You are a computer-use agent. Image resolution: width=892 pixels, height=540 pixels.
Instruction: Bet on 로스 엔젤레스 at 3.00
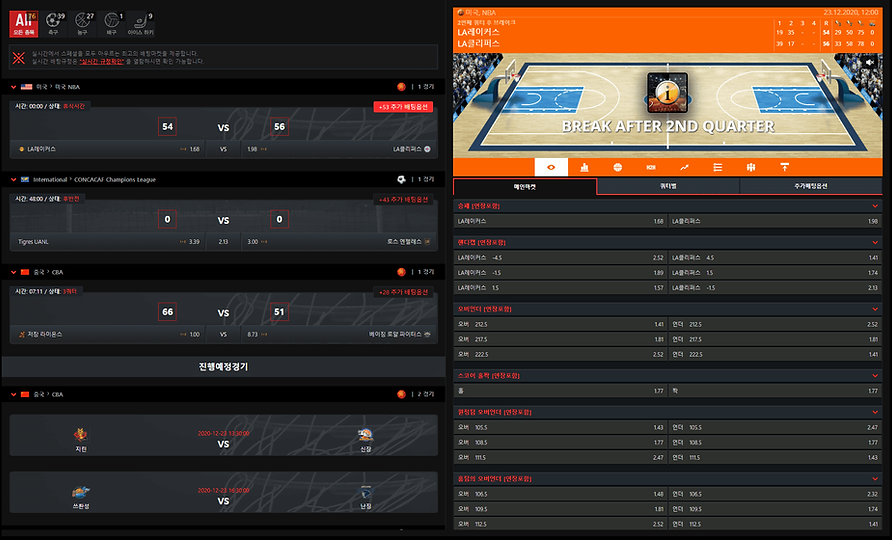(x=339, y=242)
